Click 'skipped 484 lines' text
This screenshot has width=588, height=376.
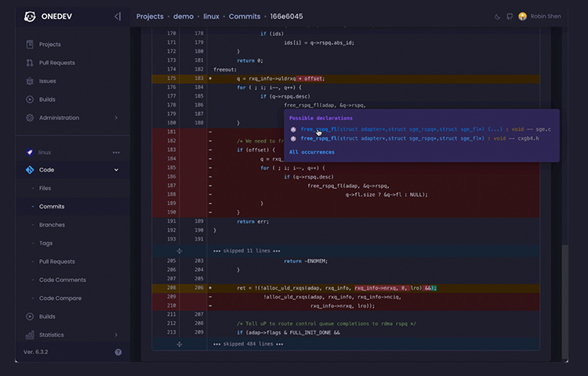click(248, 344)
